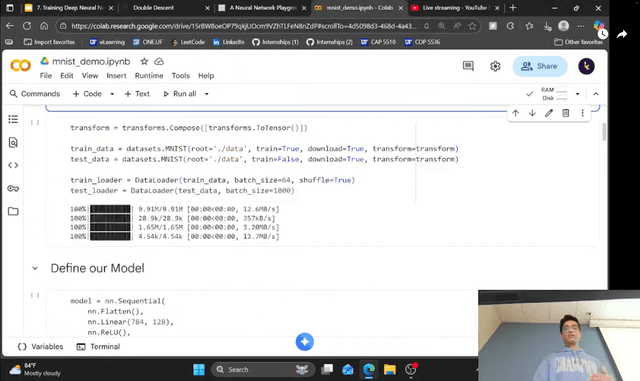The width and height of the screenshot is (640, 381).
Task: Star the mnist_demo.ipynb notebook
Action: coord(144,61)
